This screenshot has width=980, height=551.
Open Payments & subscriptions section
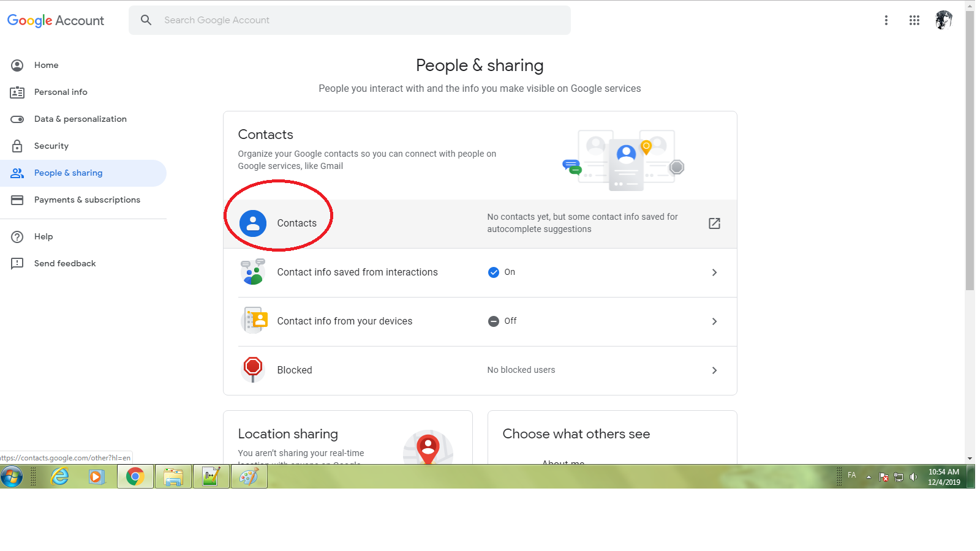pos(83,200)
